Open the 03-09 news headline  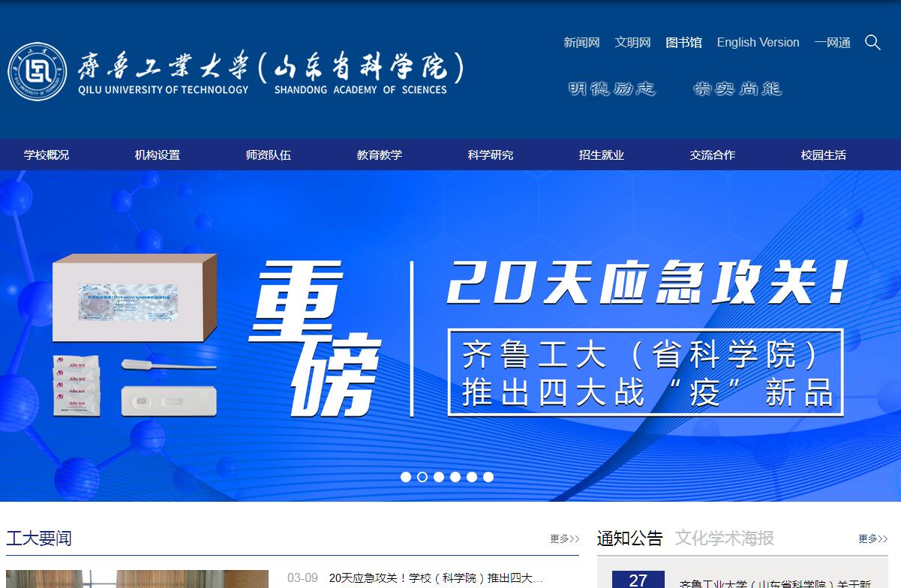click(435, 578)
